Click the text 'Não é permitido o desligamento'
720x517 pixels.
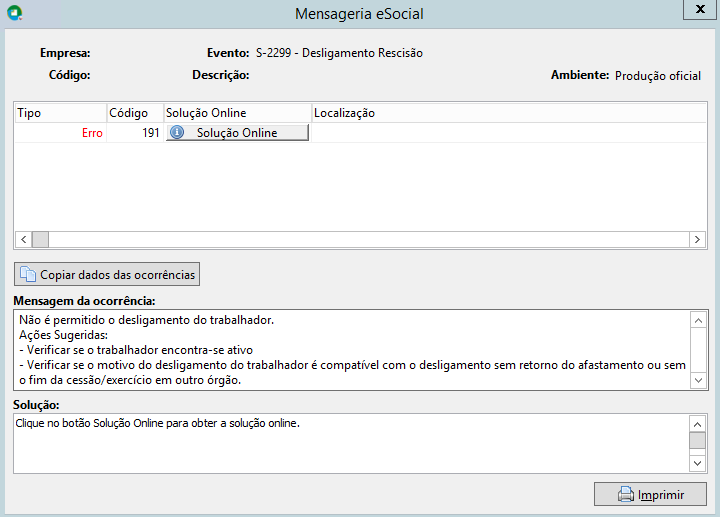tap(146, 320)
